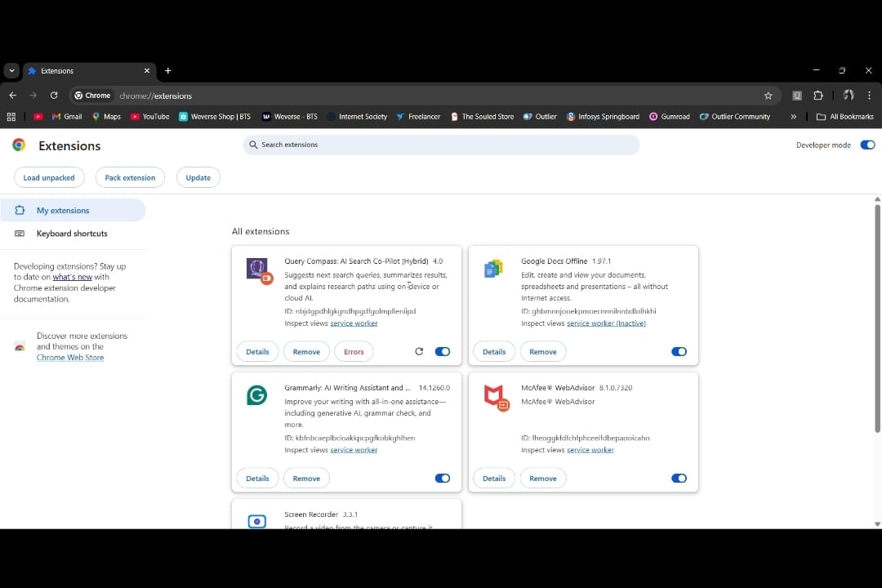Reload the page with the refresh icon
Image resolution: width=882 pixels, height=588 pixels.
pos(54,96)
